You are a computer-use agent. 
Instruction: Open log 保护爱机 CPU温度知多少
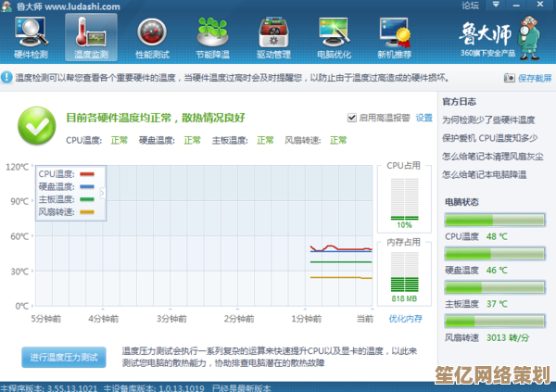489,138
